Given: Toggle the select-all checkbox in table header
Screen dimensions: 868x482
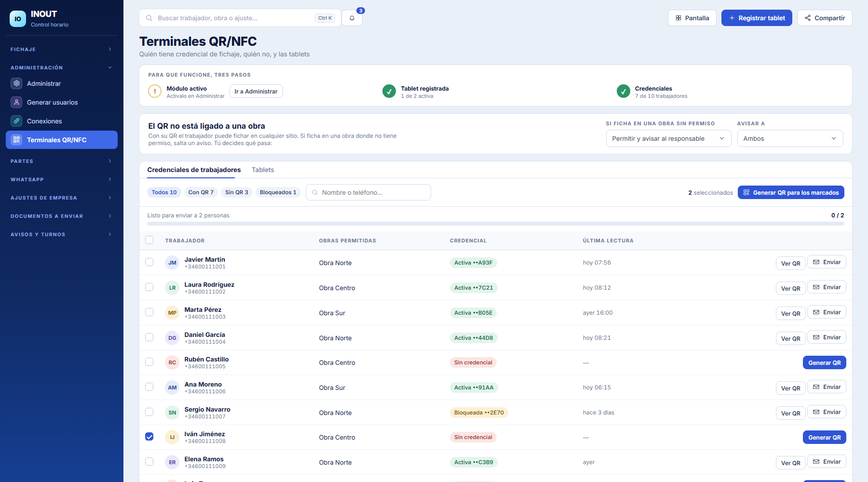Looking at the screenshot, I should pyautogui.click(x=149, y=240).
